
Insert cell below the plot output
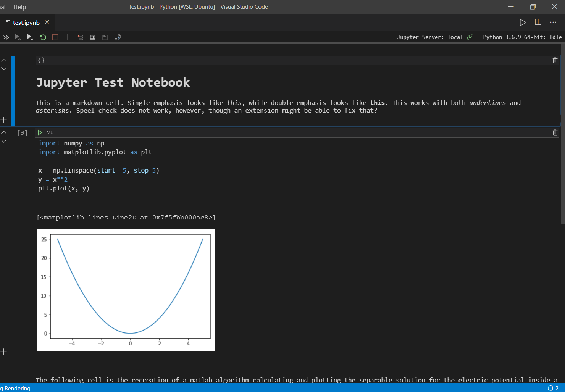[4, 352]
